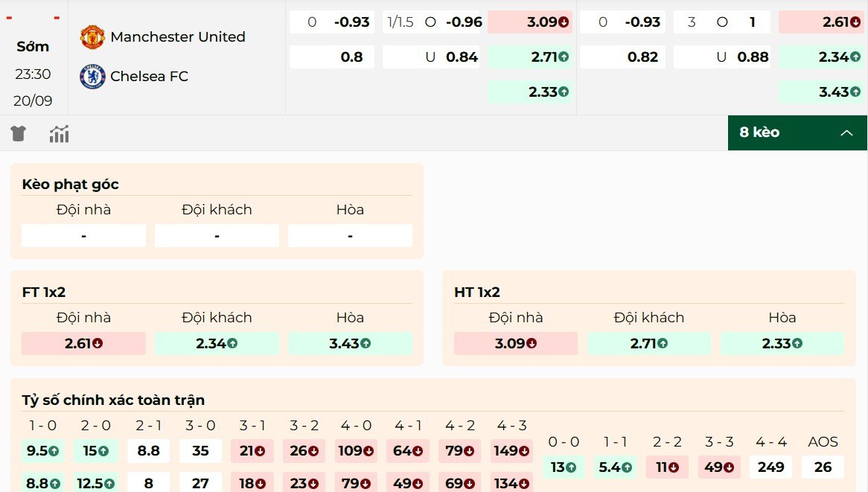Image resolution: width=868 pixels, height=492 pixels.
Task: Select the jersey lineup icon
Action: pyautogui.click(x=18, y=132)
